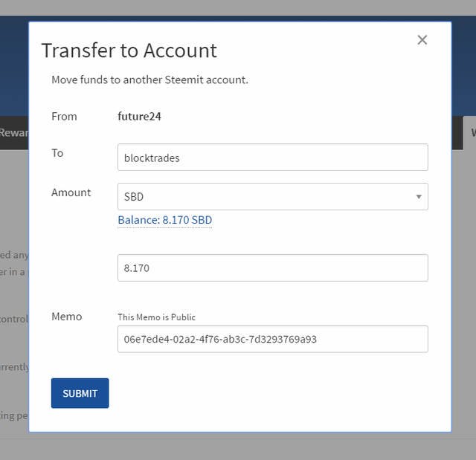Screen dimensions: 476x460
Task: Focus the amount field showing 8.170
Action: click(273, 268)
